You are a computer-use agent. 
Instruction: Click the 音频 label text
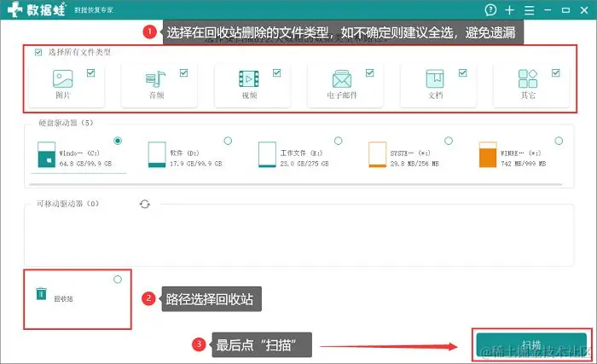(x=156, y=95)
